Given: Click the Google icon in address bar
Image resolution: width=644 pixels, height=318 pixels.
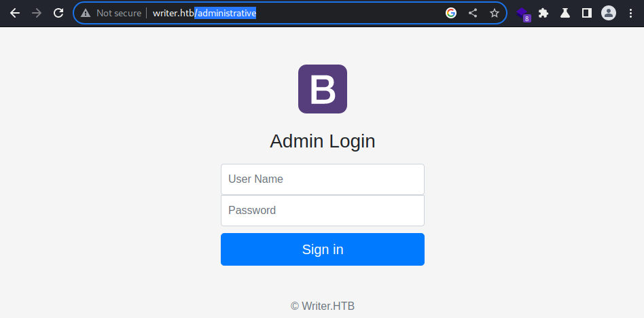Looking at the screenshot, I should [451, 13].
